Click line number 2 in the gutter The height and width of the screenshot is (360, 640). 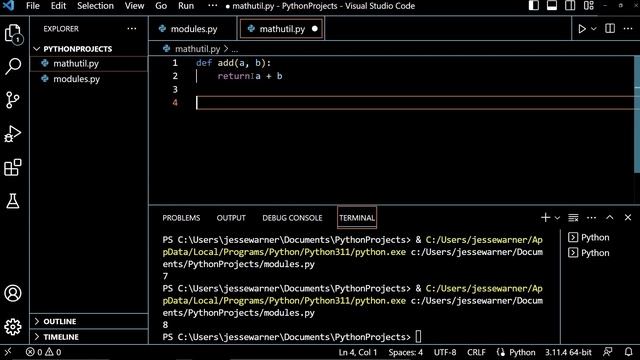175,76
